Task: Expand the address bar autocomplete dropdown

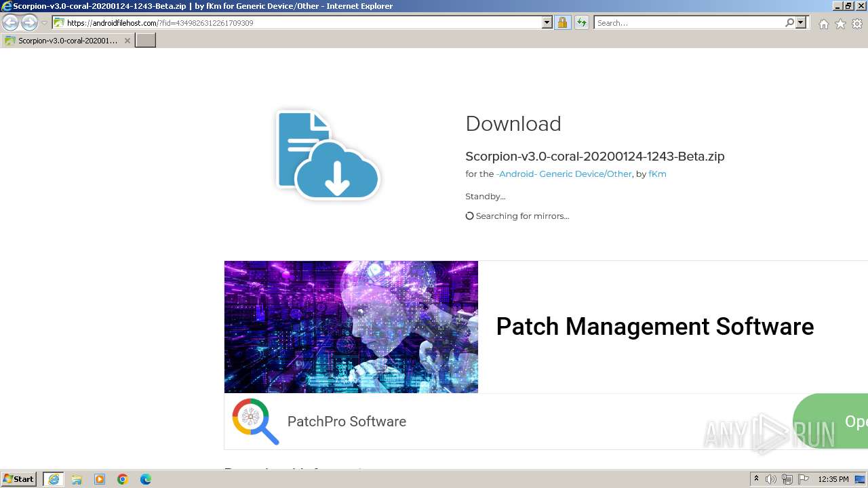Action: point(547,22)
